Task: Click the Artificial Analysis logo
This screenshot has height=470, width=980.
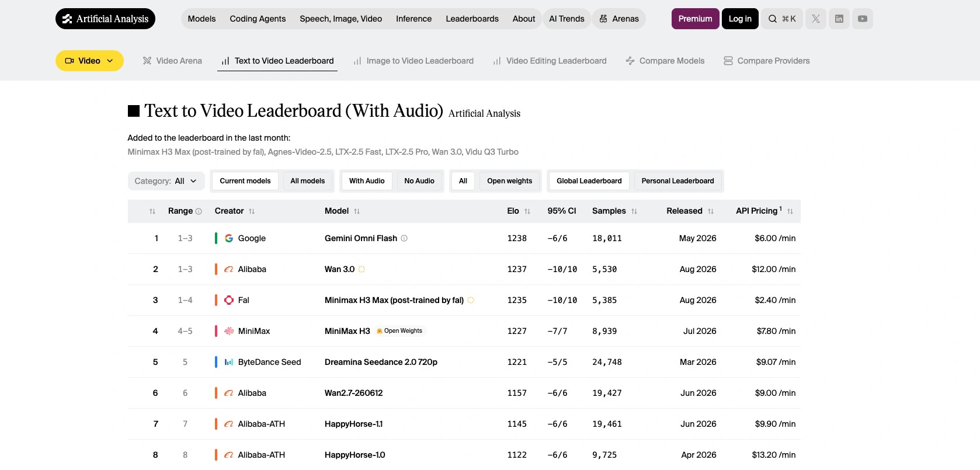Action: point(105,19)
